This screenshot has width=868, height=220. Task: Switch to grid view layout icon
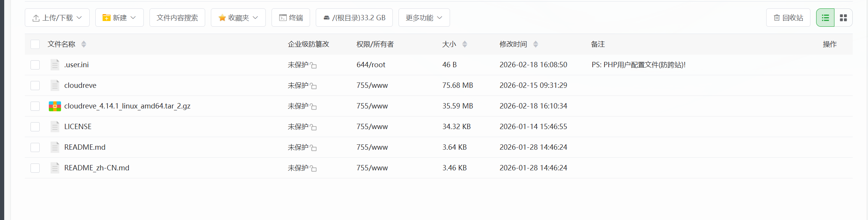844,18
